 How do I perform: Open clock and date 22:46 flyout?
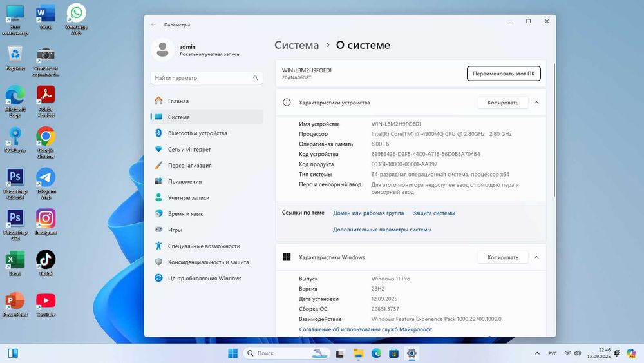tap(599, 353)
